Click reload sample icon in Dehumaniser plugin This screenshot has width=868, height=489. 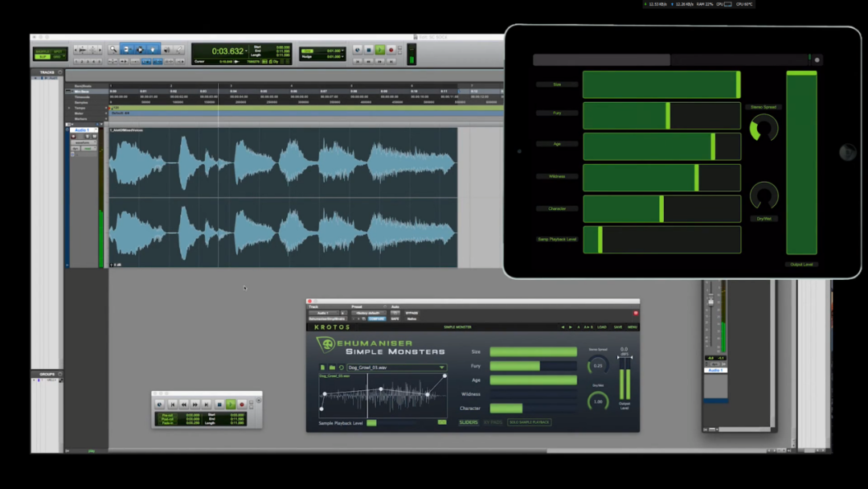point(342,368)
